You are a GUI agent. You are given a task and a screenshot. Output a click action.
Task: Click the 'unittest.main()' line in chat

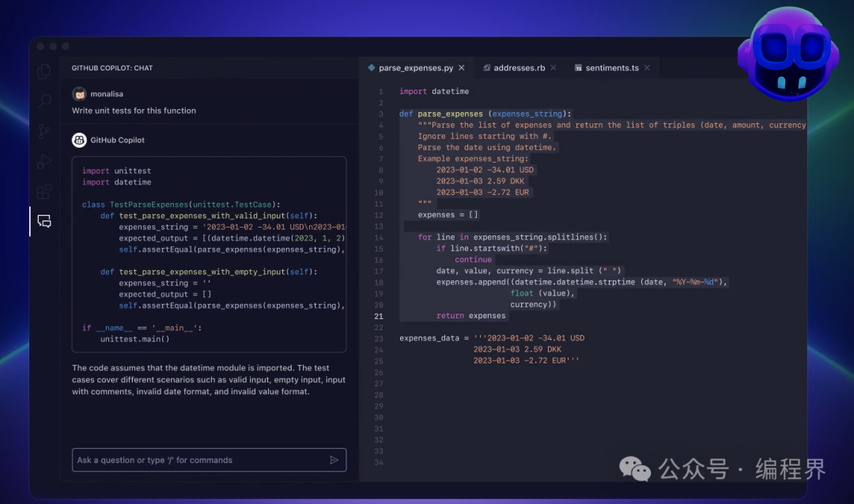pyautogui.click(x=134, y=339)
